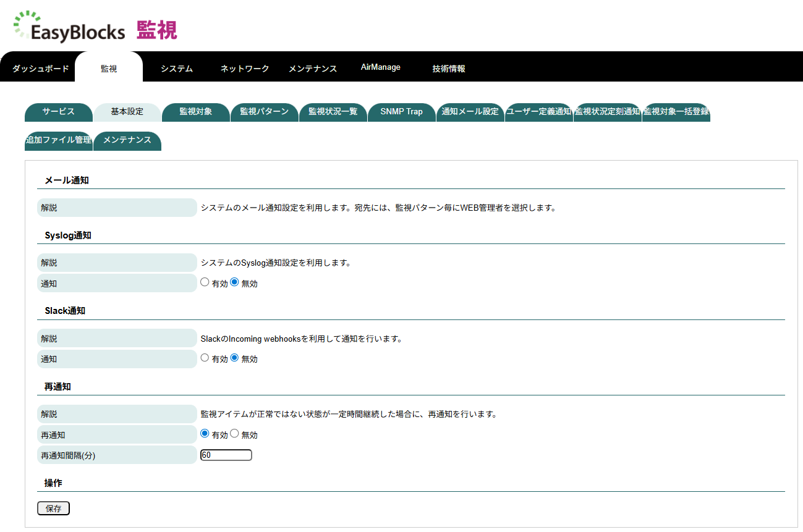Enable Syslog通知 by selecting 有効 radio button
Viewport: 803px width, 532px height.
coord(205,282)
